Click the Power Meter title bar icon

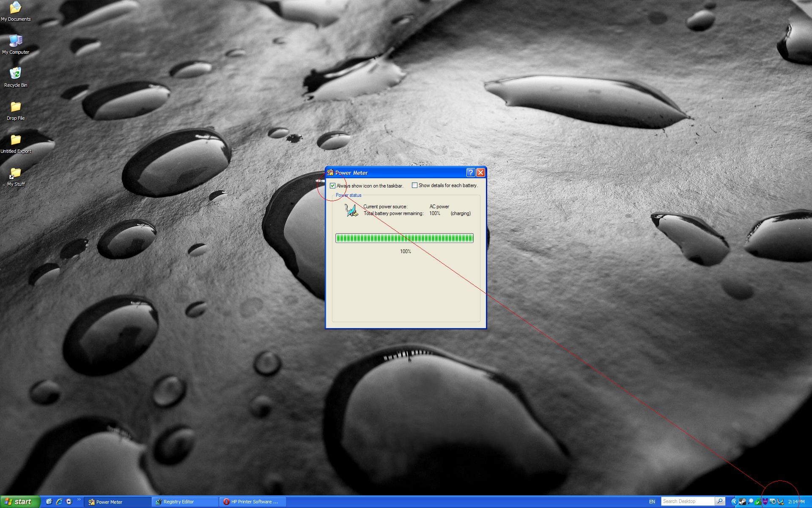[330, 172]
